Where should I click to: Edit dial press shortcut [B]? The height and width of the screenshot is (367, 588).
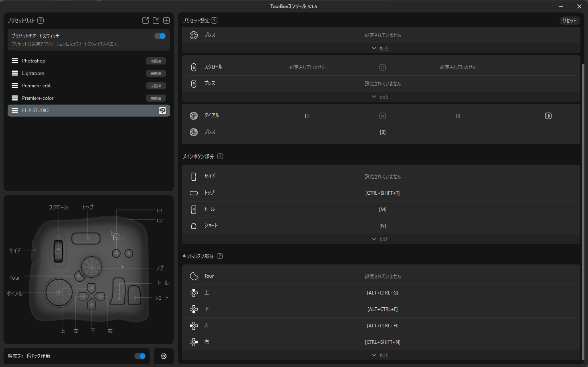[x=383, y=132]
